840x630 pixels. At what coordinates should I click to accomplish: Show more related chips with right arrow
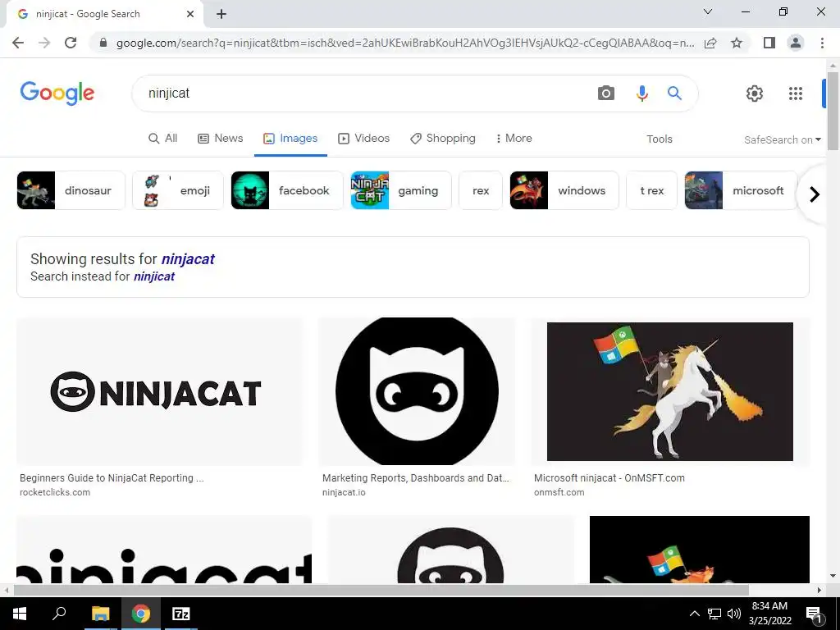coord(815,194)
